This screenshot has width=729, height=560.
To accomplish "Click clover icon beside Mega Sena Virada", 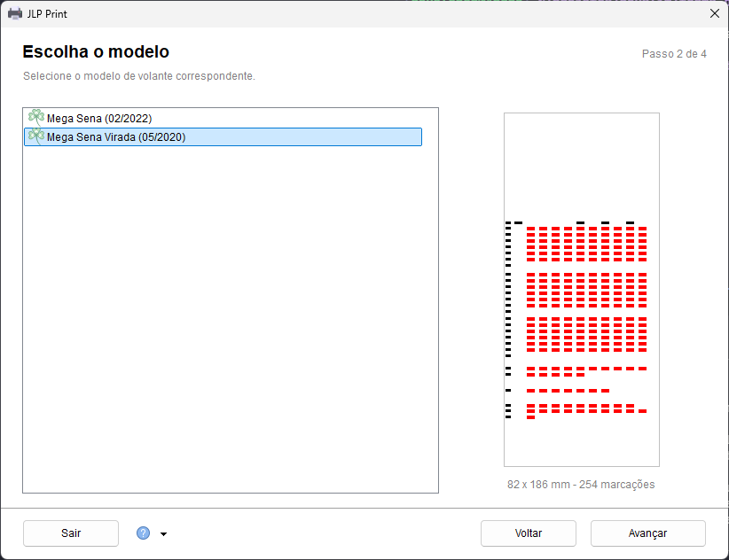I will (x=36, y=136).
